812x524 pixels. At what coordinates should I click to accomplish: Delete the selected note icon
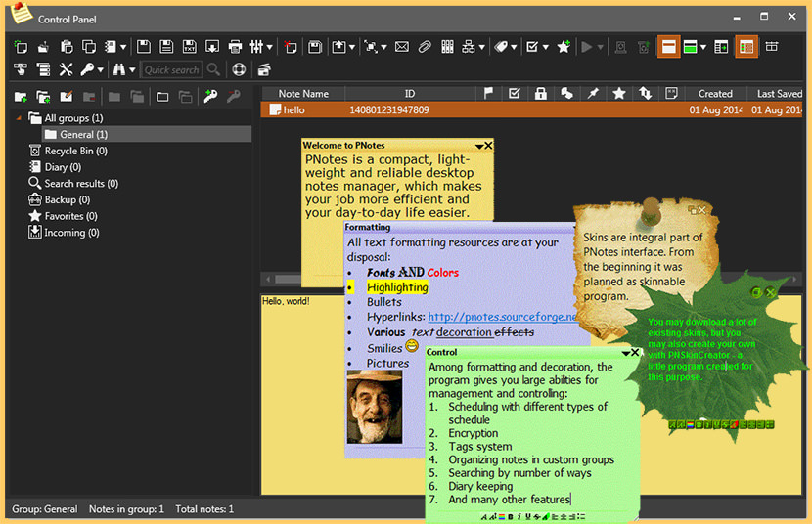click(291, 47)
